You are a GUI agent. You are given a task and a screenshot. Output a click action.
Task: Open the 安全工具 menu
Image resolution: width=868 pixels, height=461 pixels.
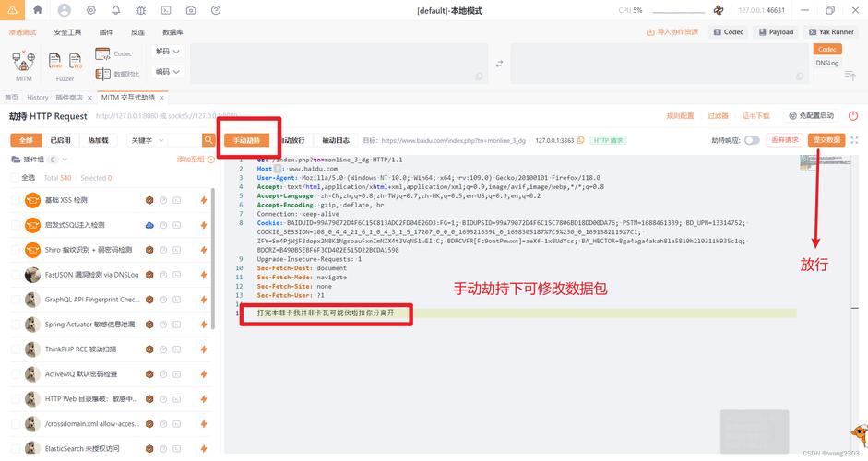coord(67,32)
